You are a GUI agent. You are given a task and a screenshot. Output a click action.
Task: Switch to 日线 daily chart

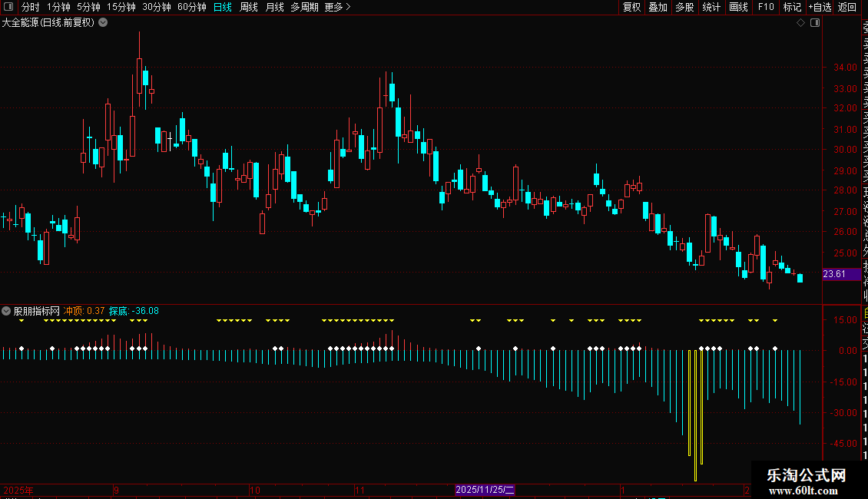(x=223, y=7)
